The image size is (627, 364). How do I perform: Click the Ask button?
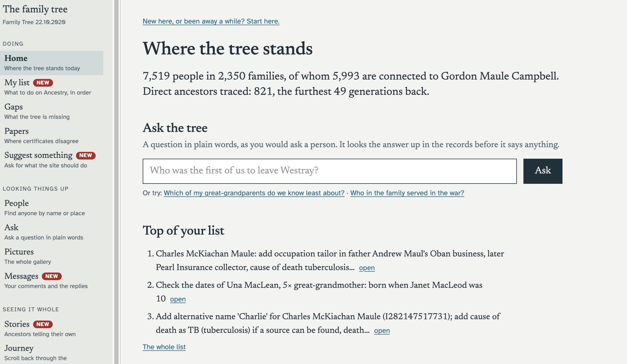543,171
